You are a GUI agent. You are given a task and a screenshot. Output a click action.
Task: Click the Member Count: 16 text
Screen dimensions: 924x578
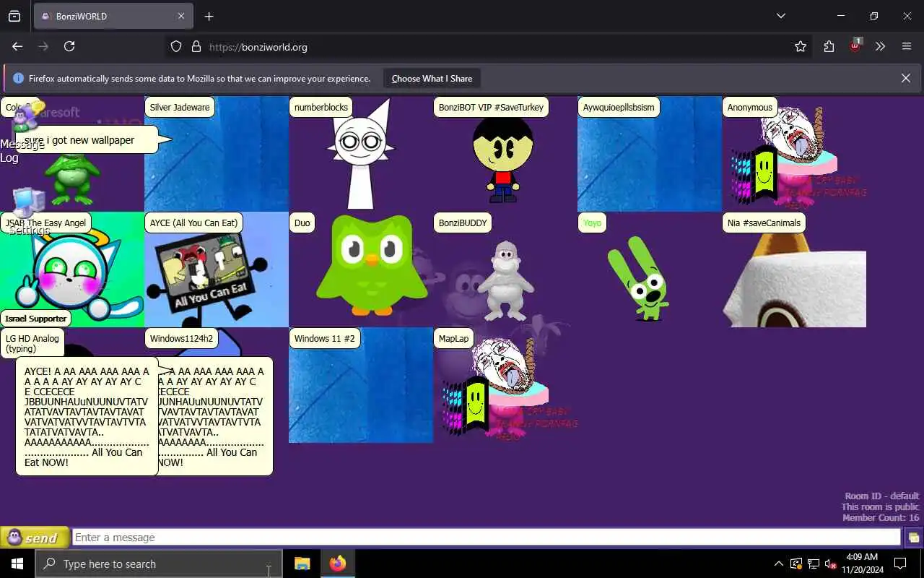pyautogui.click(x=881, y=518)
